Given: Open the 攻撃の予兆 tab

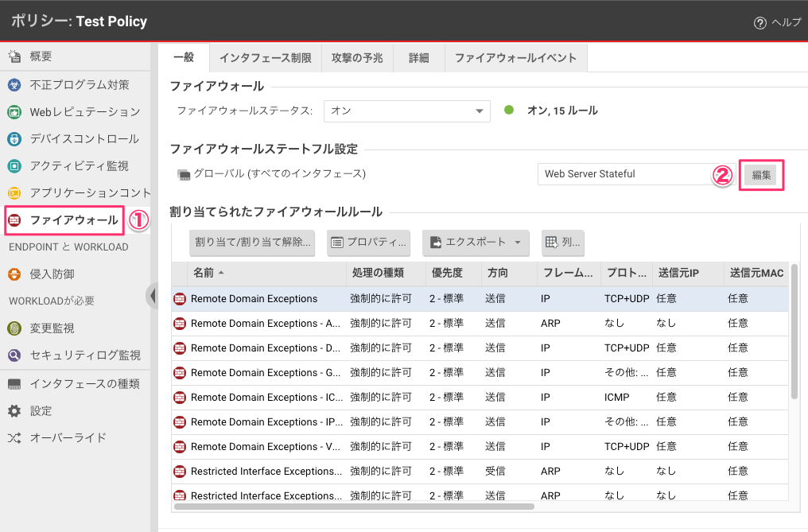Looking at the screenshot, I should (357, 58).
